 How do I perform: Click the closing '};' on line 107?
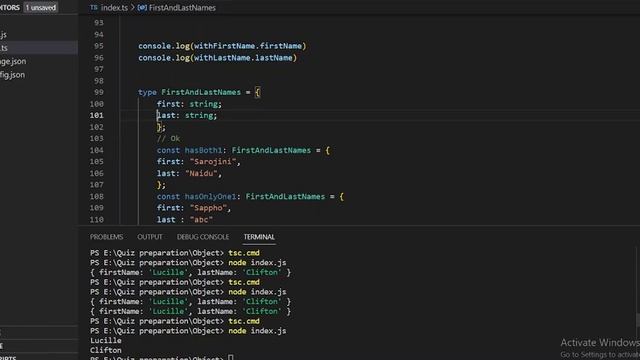coord(161,185)
